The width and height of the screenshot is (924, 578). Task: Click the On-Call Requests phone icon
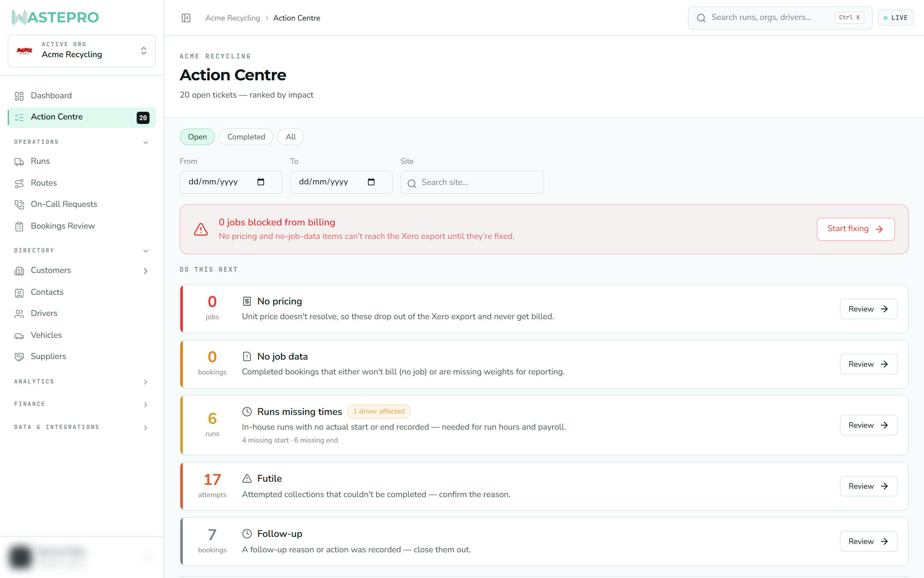point(19,205)
